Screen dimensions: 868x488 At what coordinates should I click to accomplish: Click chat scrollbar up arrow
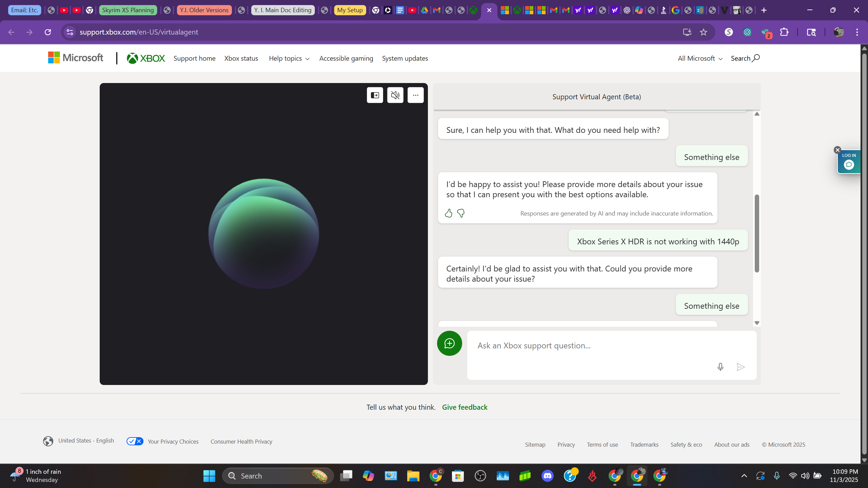click(x=757, y=114)
